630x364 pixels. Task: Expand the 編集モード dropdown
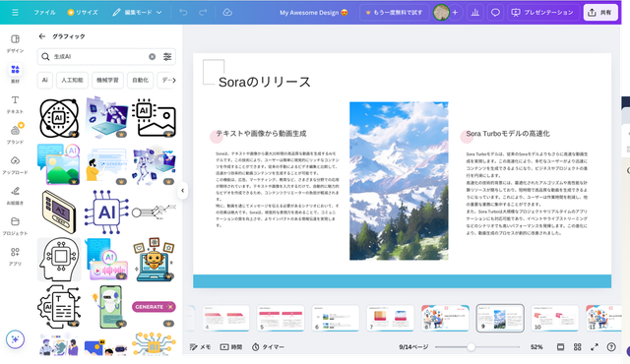(x=137, y=13)
